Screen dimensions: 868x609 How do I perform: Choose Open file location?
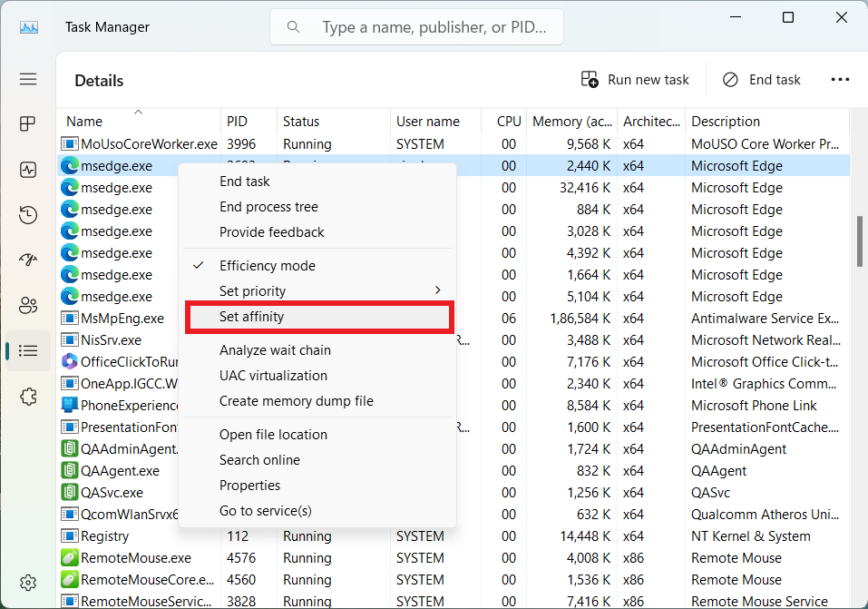(x=318, y=435)
